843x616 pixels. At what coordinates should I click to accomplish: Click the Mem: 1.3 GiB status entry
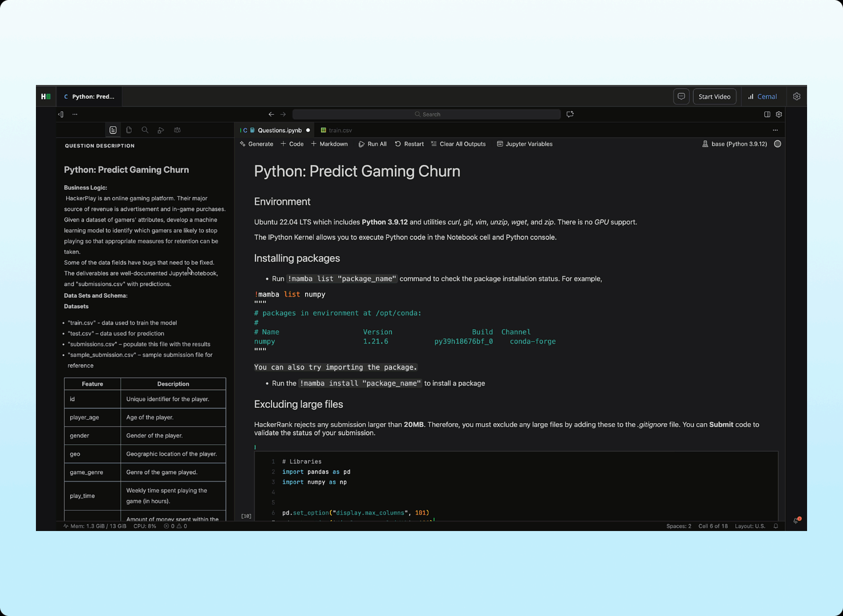click(95, 526)
